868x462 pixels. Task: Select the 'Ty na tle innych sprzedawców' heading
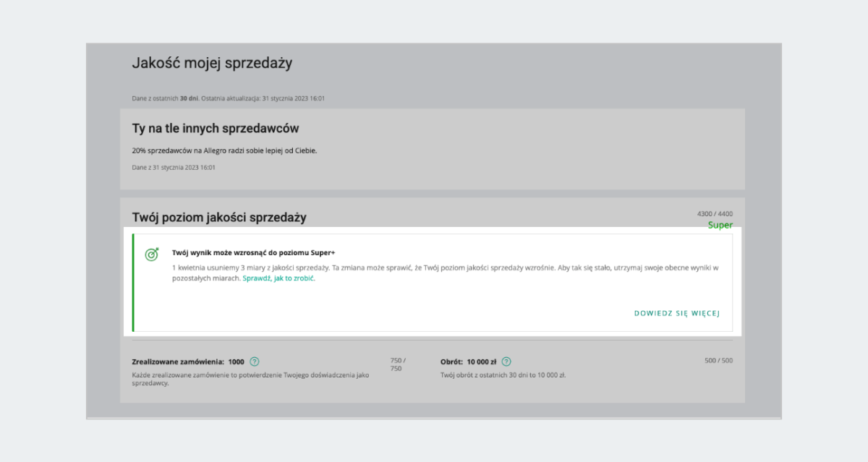(216, 129)
